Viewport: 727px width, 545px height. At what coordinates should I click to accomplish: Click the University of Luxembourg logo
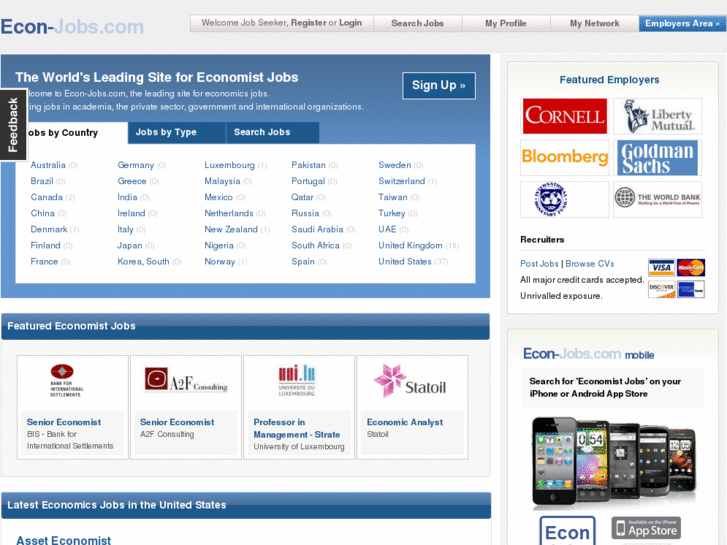coord(297,380)
